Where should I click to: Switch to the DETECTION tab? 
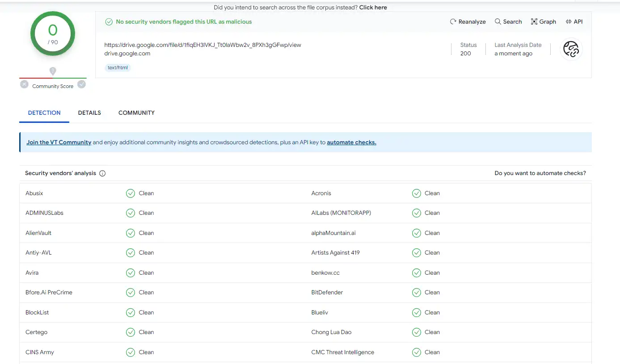[x=44, y=113]
